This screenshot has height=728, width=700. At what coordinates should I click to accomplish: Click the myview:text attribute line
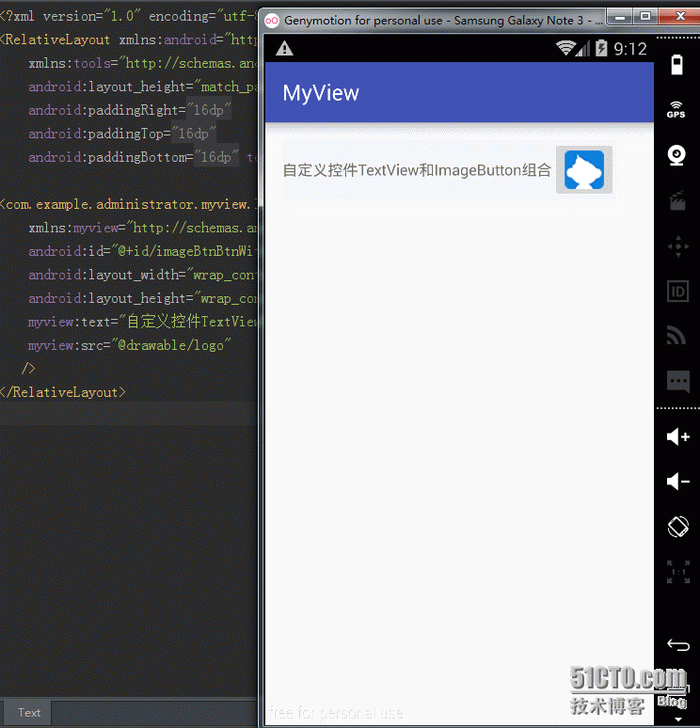pos(142,322)
